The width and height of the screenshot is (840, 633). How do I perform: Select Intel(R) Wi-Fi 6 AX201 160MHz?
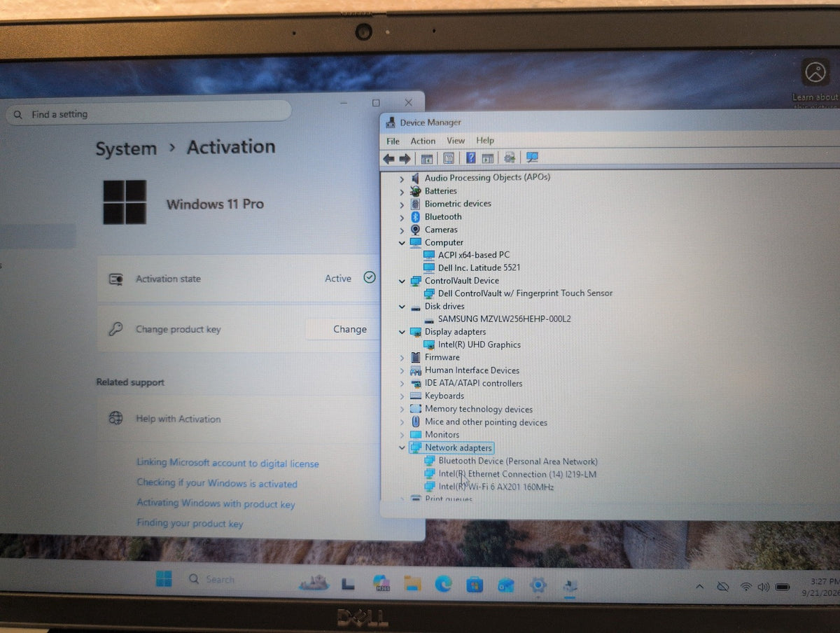[x=496, y=487]
